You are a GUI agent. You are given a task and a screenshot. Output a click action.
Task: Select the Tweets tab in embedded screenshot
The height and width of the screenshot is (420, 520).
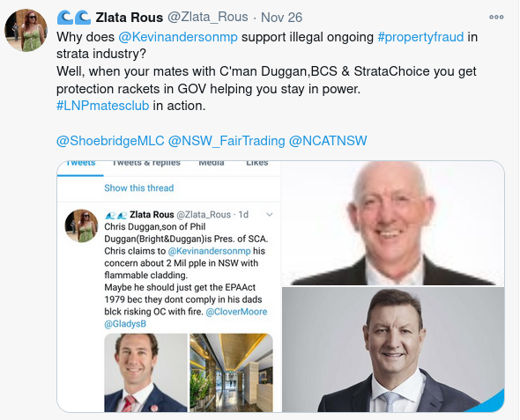point(80,165)
